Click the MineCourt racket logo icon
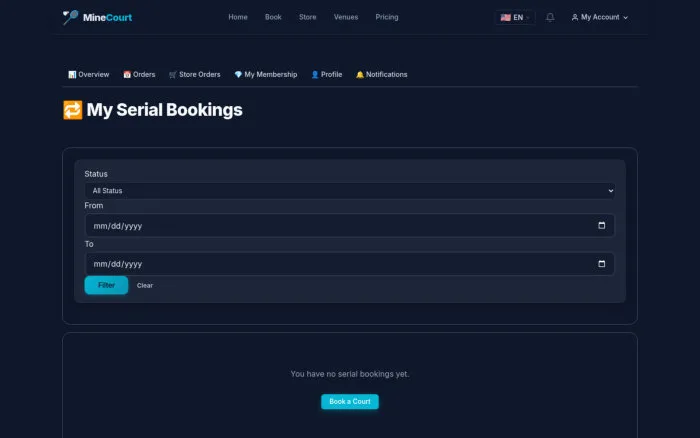Viewport: 700px width, 438px height. [70, 17]
